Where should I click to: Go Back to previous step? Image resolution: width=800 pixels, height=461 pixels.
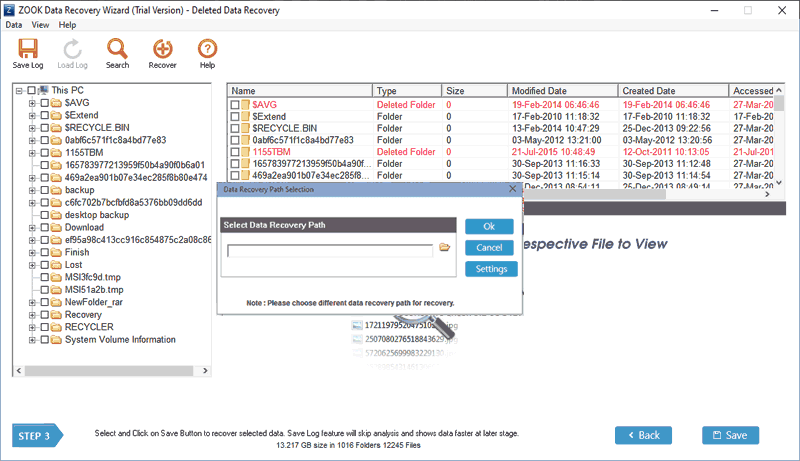click(x=643, y=436)
